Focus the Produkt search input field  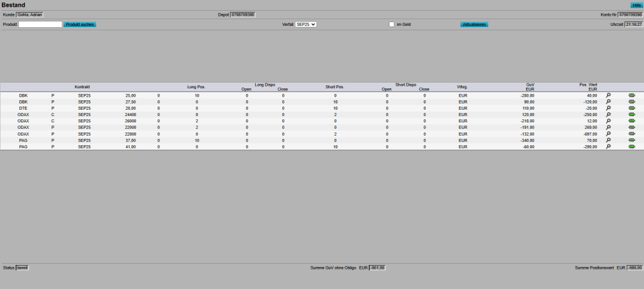[40, 25]
